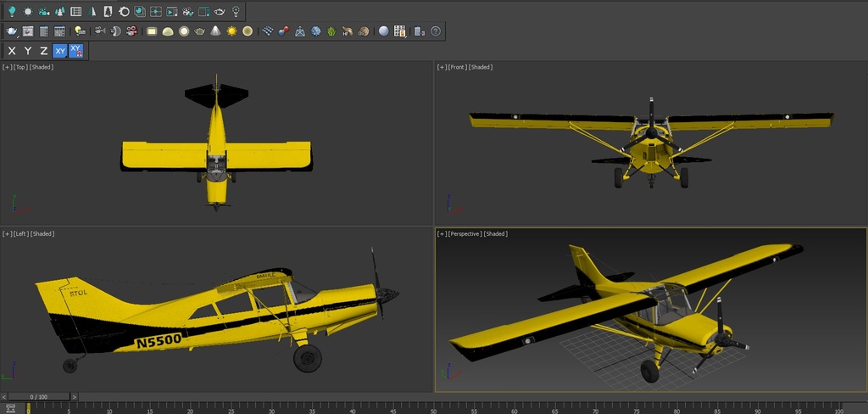Open the [Front] viewport label menu
This screenshot has height=414, width=868.
coord(457,67)
